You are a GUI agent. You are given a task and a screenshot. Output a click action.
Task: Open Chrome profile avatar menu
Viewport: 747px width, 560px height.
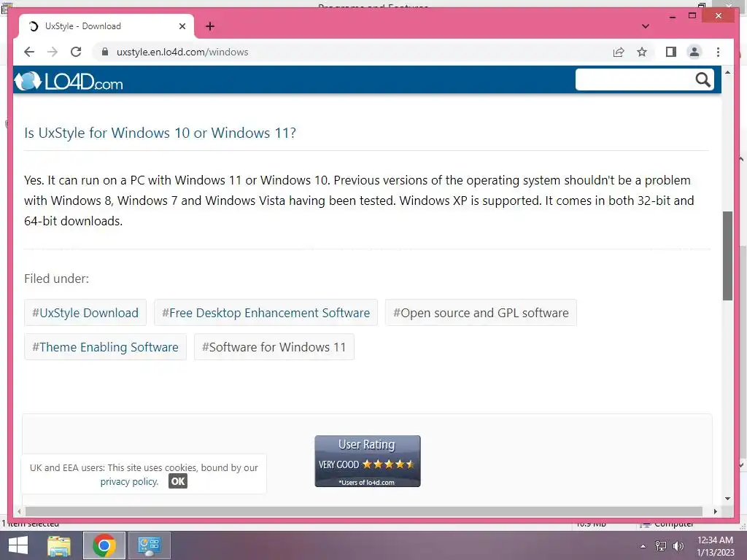coord(694,52)
